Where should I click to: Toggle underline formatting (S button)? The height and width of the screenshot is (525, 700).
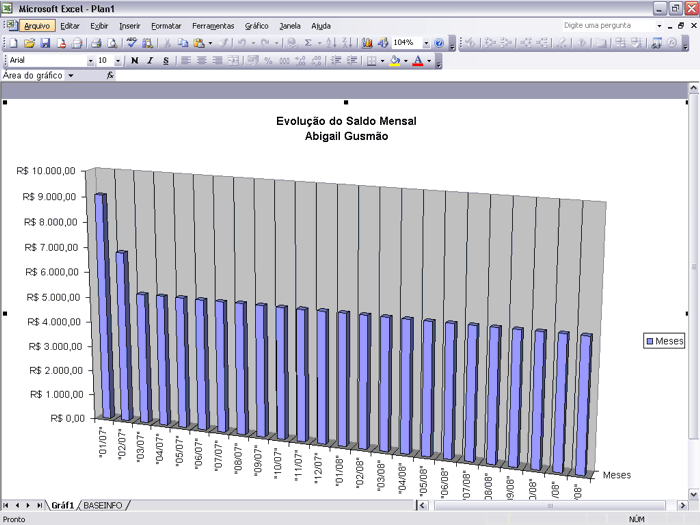[166, 61]
